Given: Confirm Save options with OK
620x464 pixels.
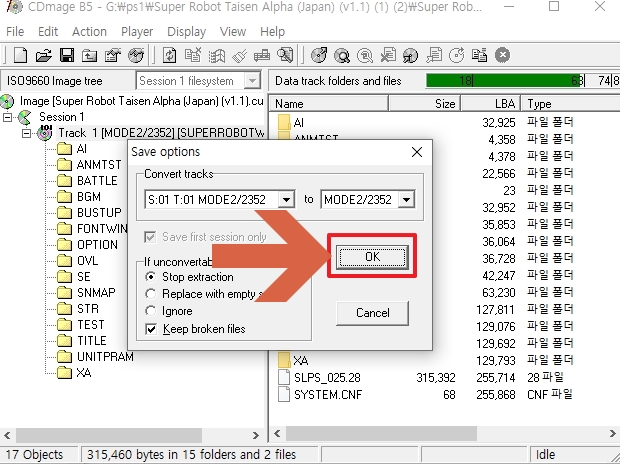Looking at the screenshot, I should point(372,257).
